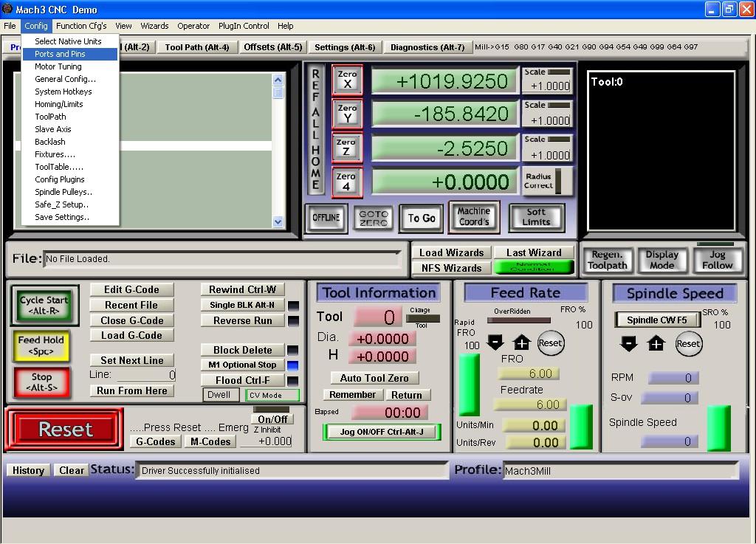
Task: Toggle the Jog Follow button
Action: pos(717,260)
